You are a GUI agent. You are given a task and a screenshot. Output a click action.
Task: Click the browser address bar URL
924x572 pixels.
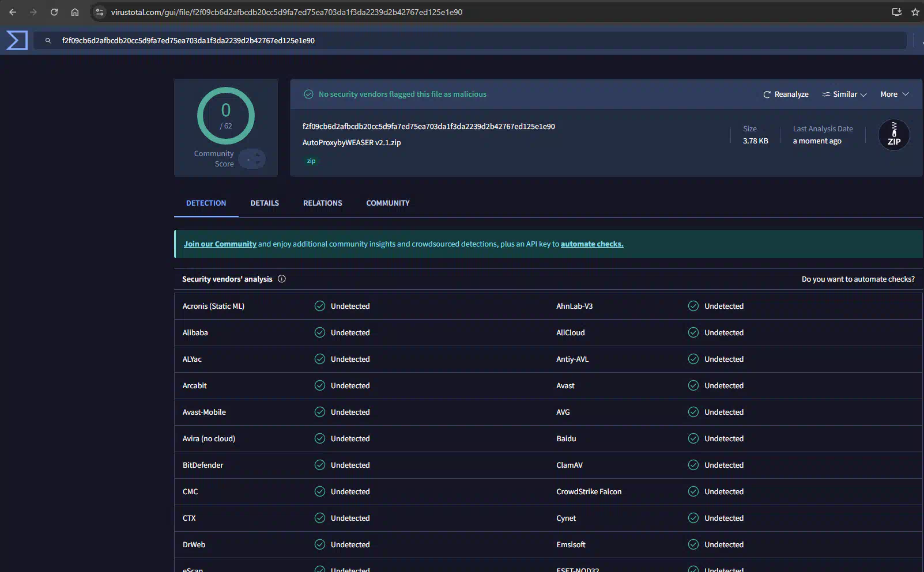(x=286, y=12)
